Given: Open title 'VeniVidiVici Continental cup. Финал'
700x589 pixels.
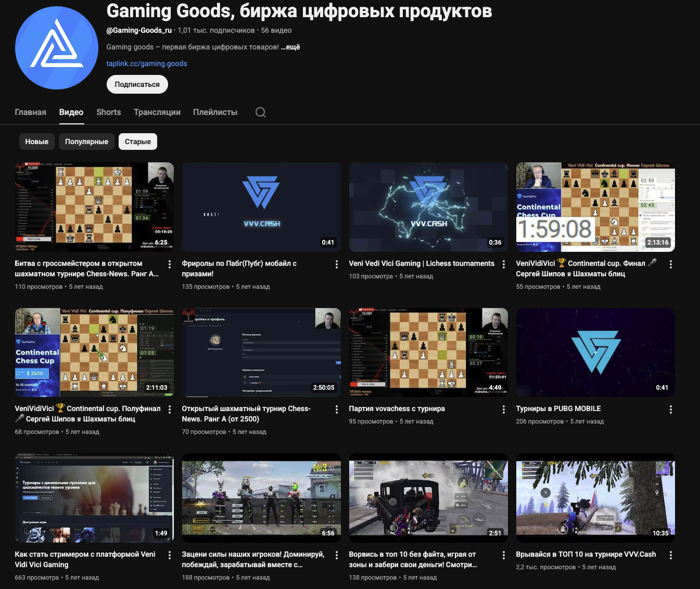Looking at the screenshot, I should click(587, 268).
